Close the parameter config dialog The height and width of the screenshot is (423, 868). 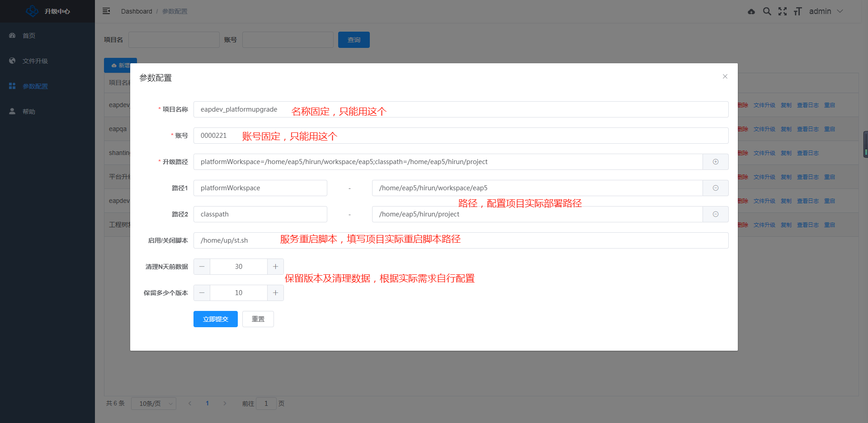coord(725,76)
